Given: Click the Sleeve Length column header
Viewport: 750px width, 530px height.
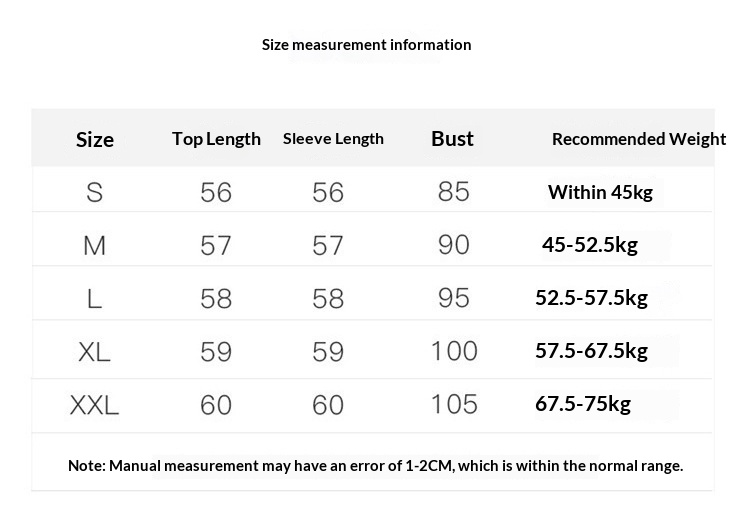Looking at the screenshot, I should click(x=333, y=139).
